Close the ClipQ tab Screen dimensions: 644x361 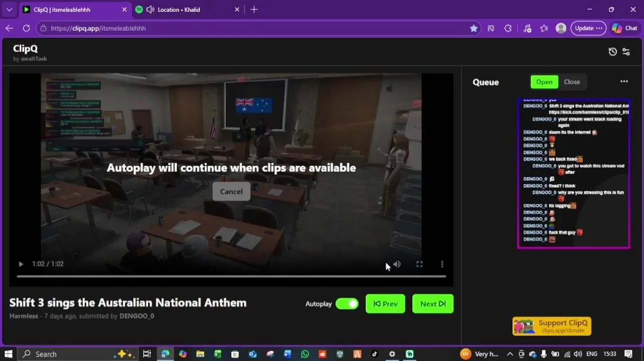124,10
